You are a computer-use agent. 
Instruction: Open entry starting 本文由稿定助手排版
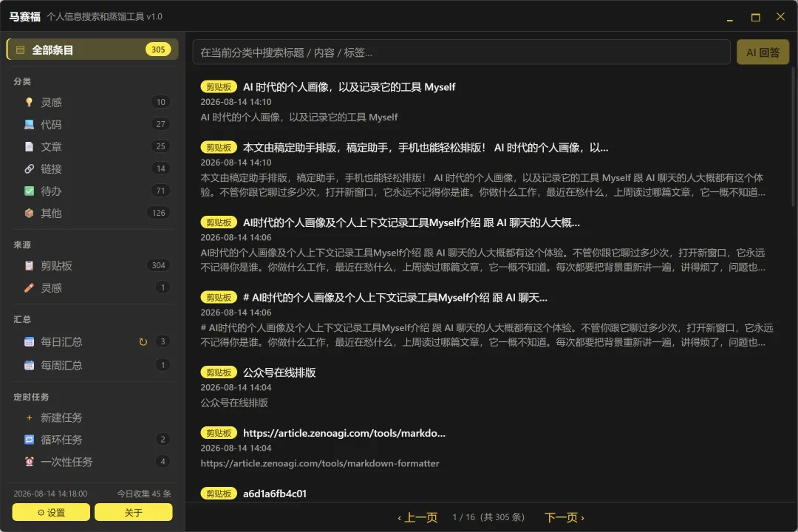point(426,148)
